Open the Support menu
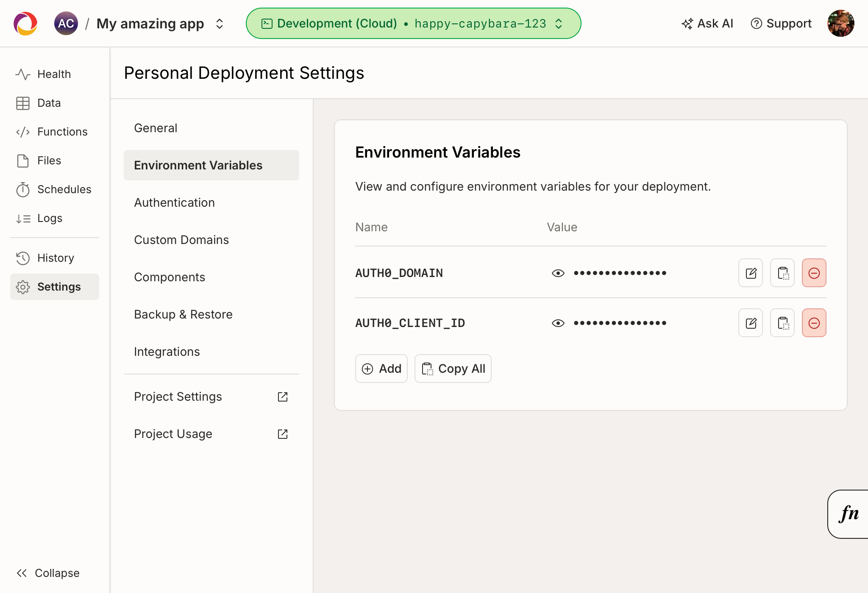This screenshot has width=868, height=593. click(781, 23)
